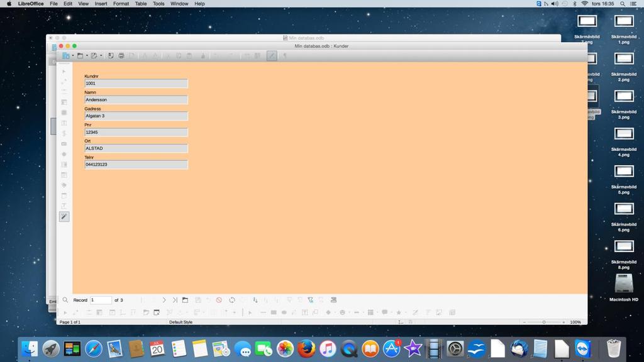Jump to the last record arrow
Viewport: 644px width, 362px height.
tap(175, 300)
